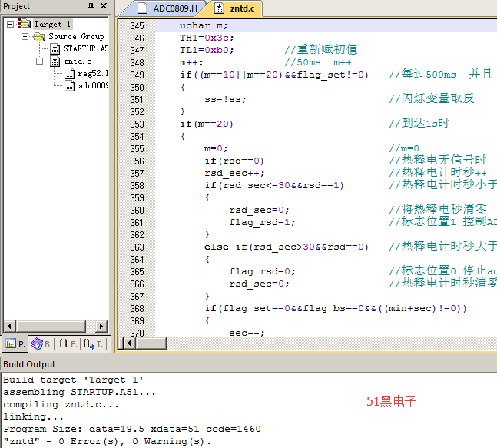Image resolution: width=497 pixels, height=448 pixels.
Task: Click the 'Program Size' output line
Action: point(132,429)
